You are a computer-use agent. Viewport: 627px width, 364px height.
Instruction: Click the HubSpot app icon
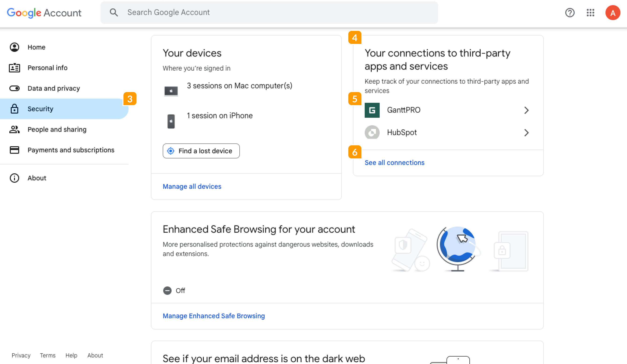[x=372, y=133]
